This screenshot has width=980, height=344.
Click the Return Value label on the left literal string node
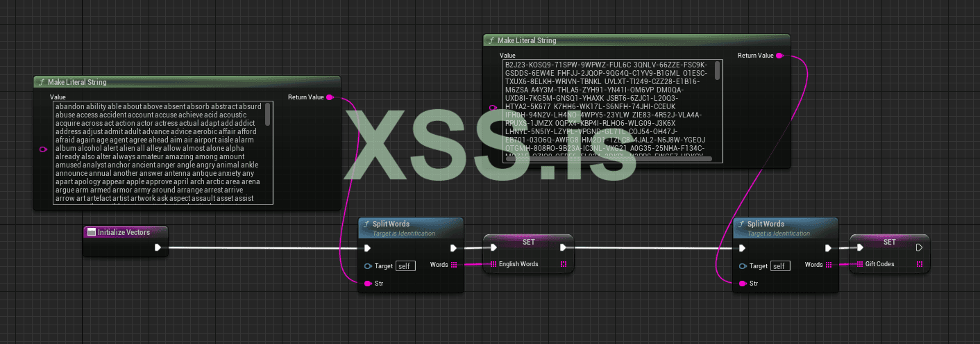305,97
